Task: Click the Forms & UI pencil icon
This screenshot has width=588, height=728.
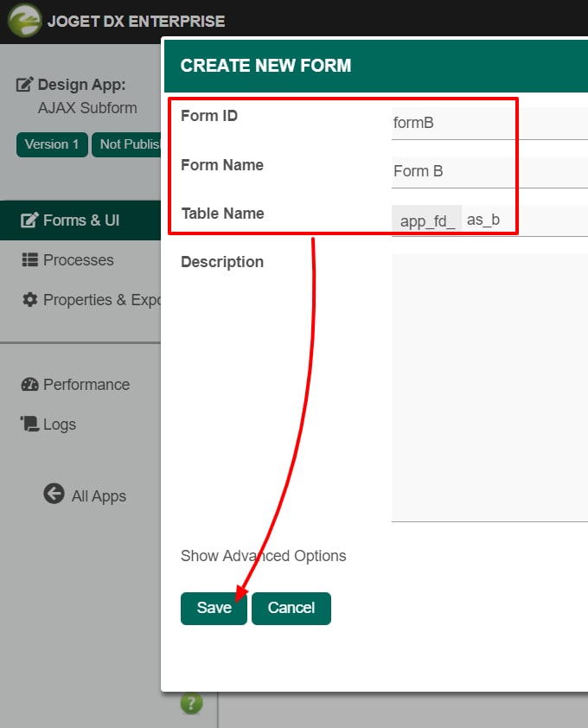Action: [x=29, y=220]
